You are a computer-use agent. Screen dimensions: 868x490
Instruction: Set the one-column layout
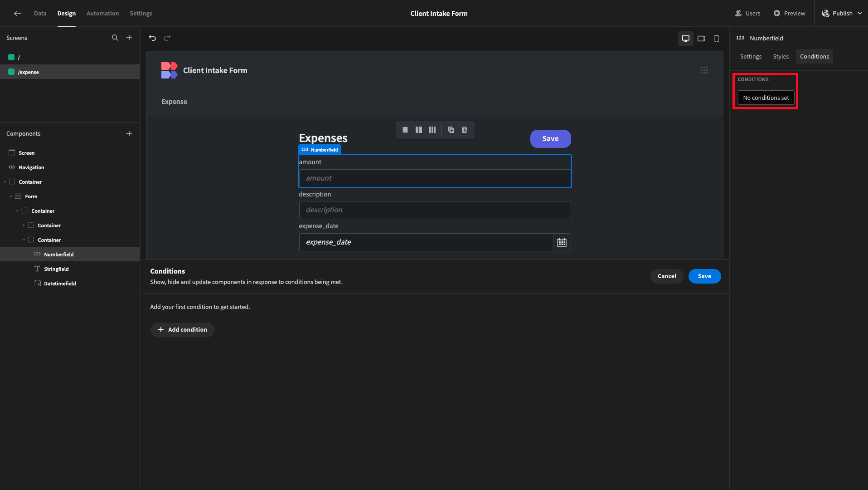point(405,130)
